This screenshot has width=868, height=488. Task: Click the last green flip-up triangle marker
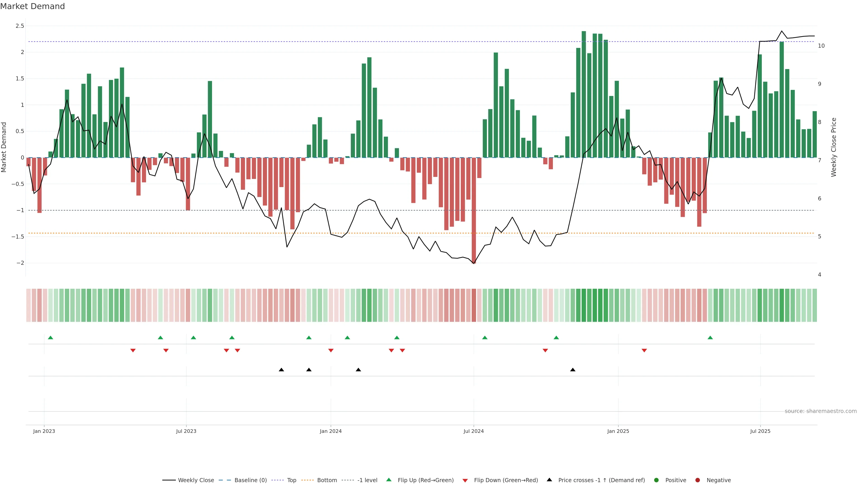tap(710, 338)
